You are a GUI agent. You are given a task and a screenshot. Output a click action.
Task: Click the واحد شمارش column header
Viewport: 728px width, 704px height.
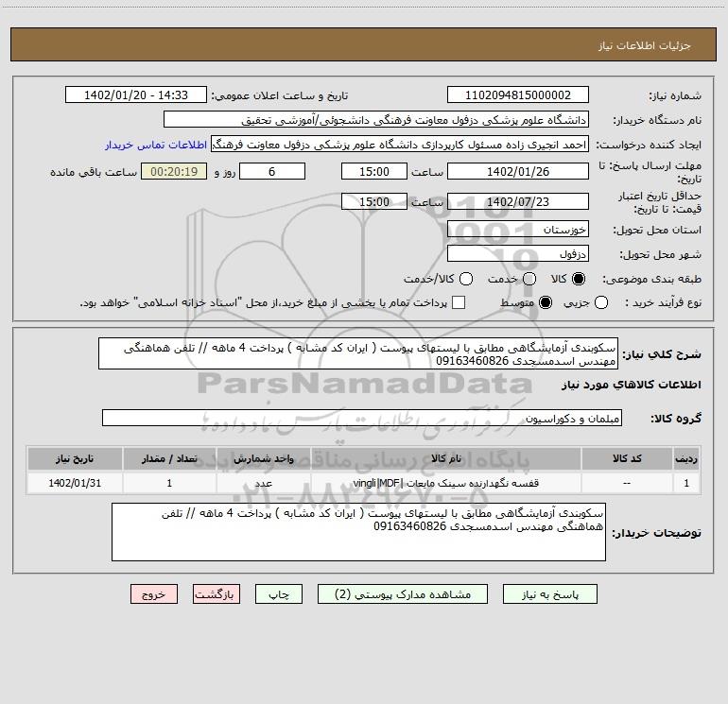[263, 458]
